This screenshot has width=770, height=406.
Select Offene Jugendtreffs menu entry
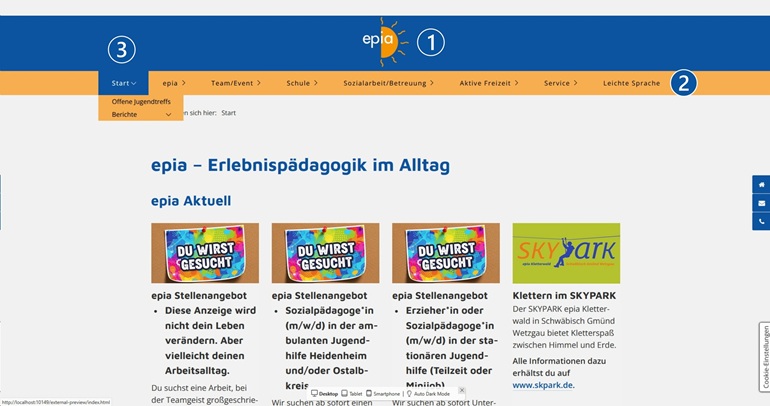[x=140, y=103]
